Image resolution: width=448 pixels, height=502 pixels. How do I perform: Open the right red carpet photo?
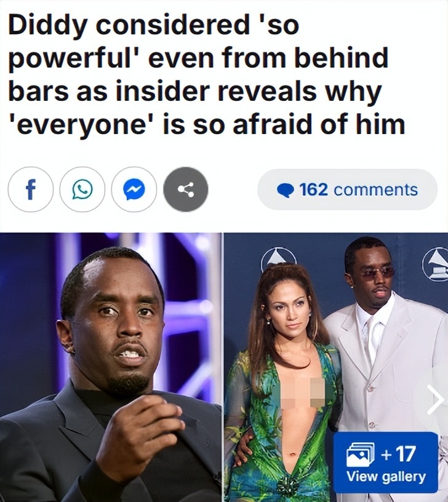point(336,367)
